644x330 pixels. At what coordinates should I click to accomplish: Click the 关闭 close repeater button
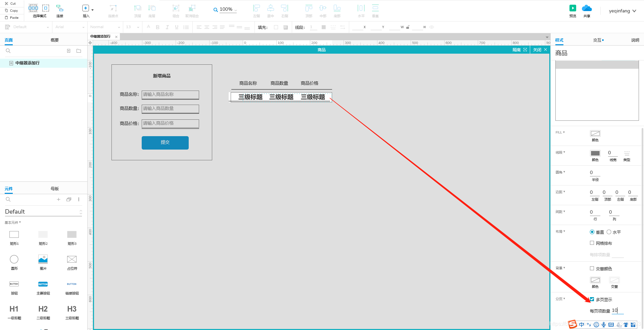click(x=540, y=50)
